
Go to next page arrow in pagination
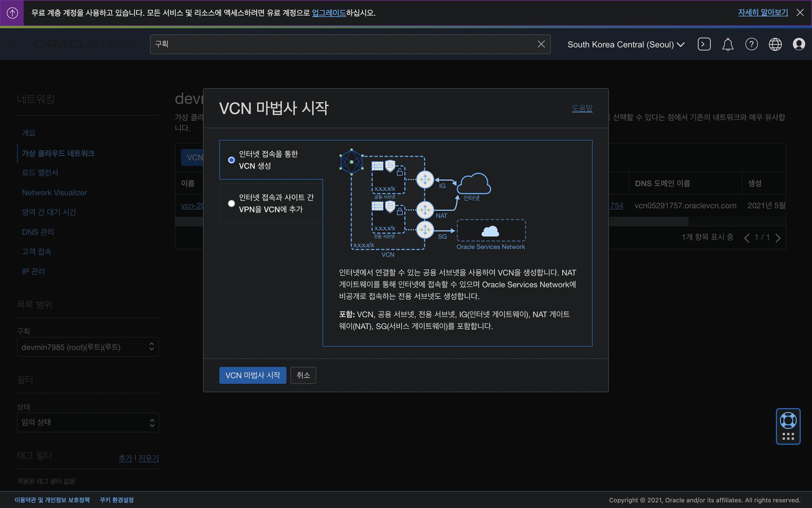pyautogui.click(x=778, y=238)
